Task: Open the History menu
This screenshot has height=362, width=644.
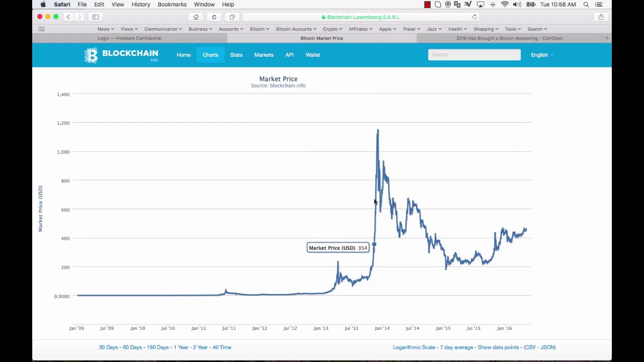Action: [x=141, y=5]
